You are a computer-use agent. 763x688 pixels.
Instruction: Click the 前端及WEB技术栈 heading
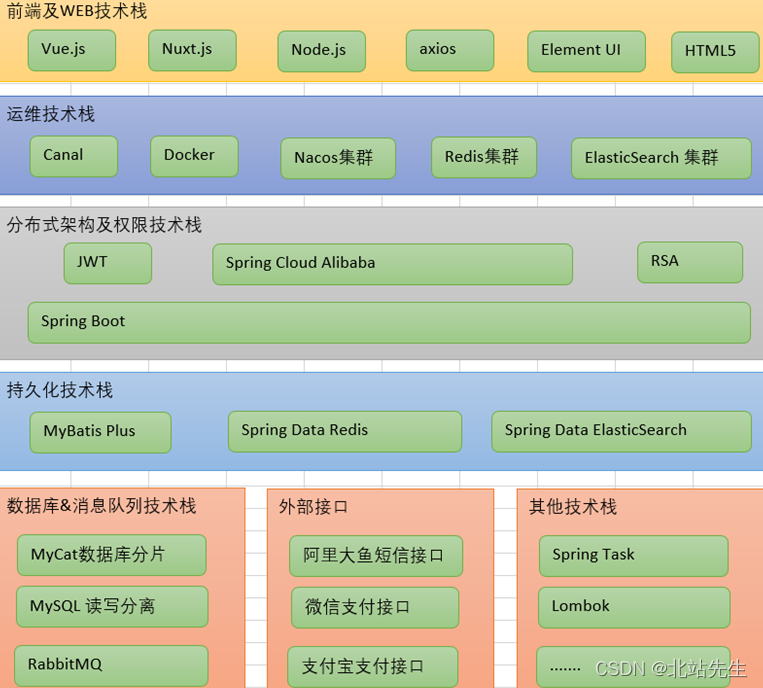coord(77,11)
